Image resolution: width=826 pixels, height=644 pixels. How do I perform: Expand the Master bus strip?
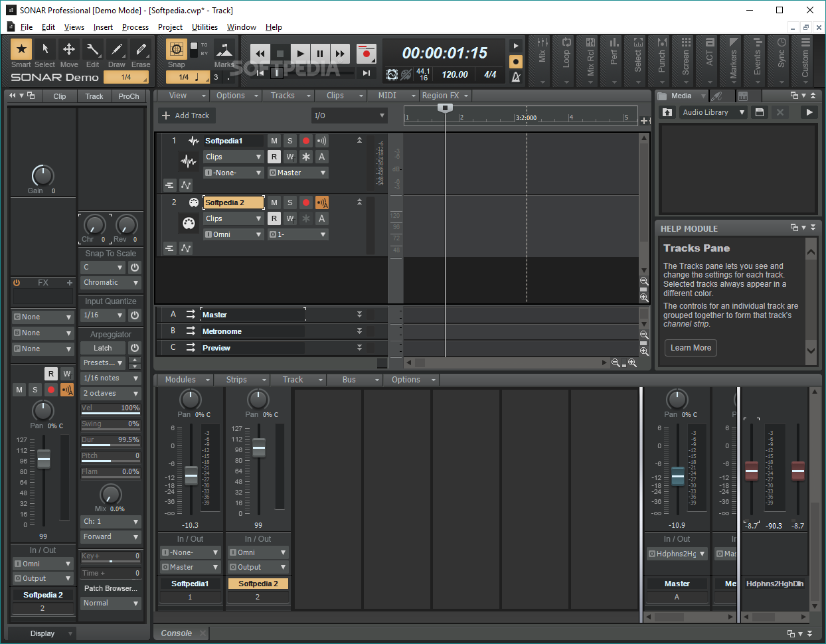tap(359, 315)
